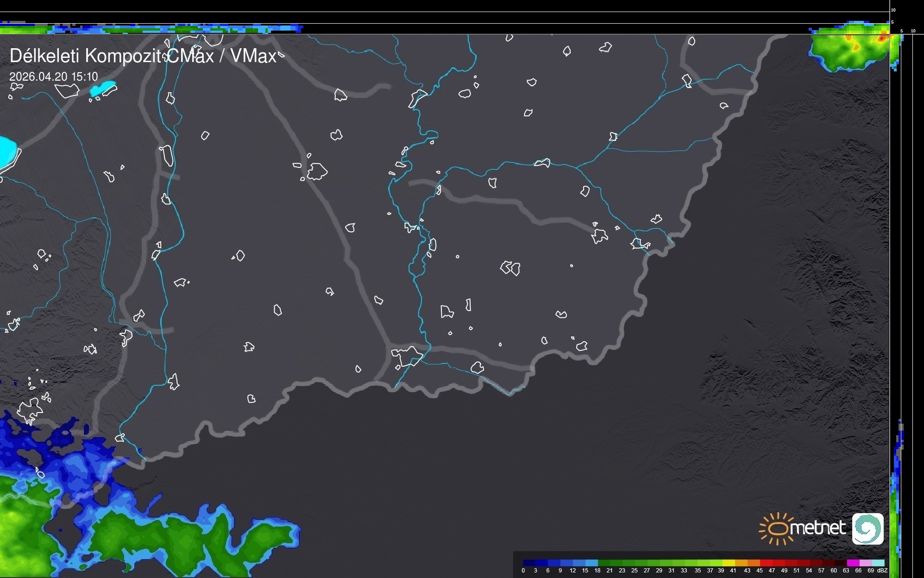The height and width of the screenshot is (578, 924).
Task: Pick the magenta swatch on dBZ scale
Action: point(853,563)
